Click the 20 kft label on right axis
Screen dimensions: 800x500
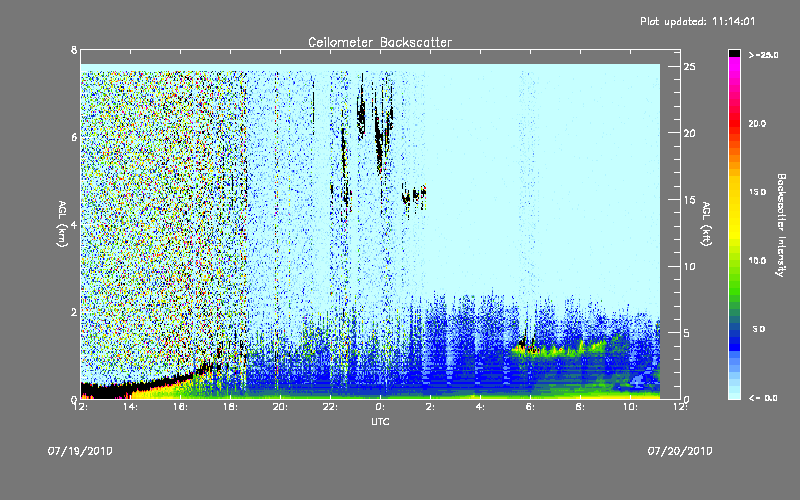coord(690,133)
